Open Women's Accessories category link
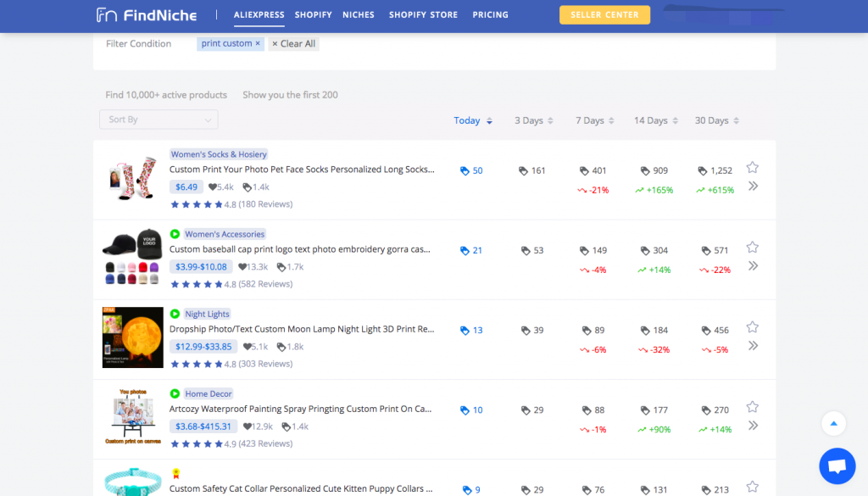Image resolution: width=868 pixels, height=496 pixels. [x=225, y=234]
